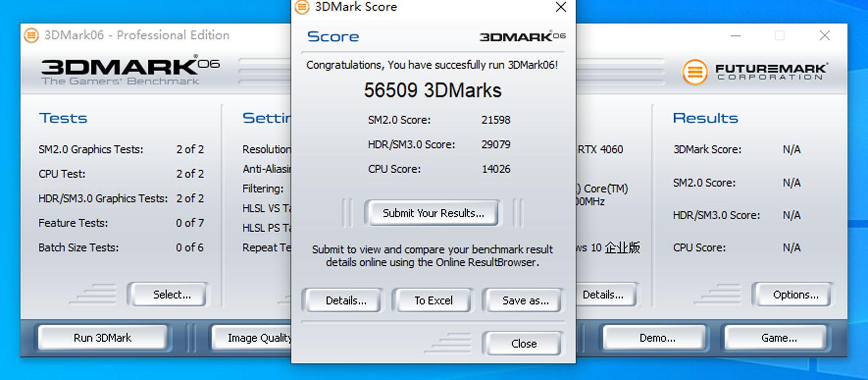
Task: Click RTX 4060 text in main window
Action: point(600,149)
